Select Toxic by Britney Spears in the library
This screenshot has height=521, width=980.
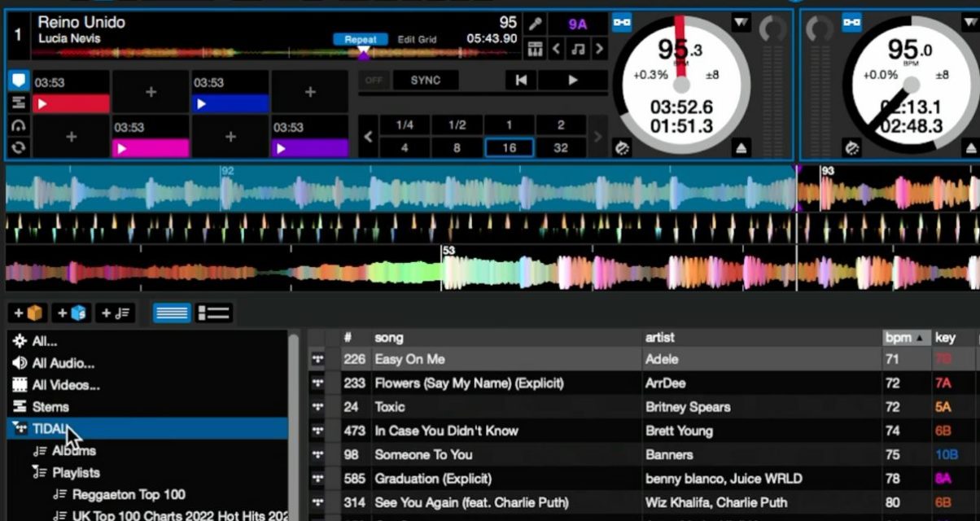[x=488, y=406]
